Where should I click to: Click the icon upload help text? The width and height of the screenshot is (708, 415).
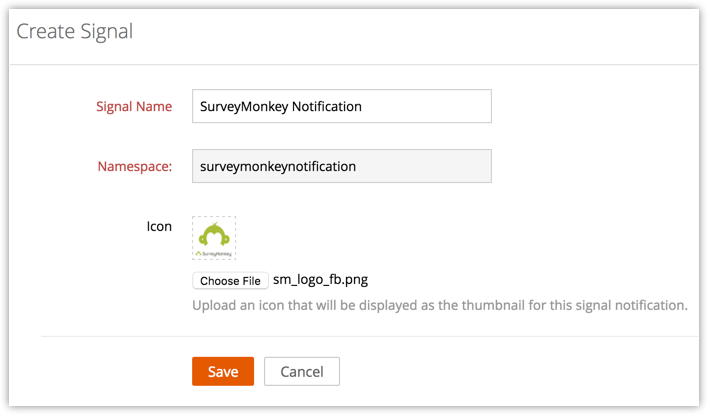(x=440, y=304)
